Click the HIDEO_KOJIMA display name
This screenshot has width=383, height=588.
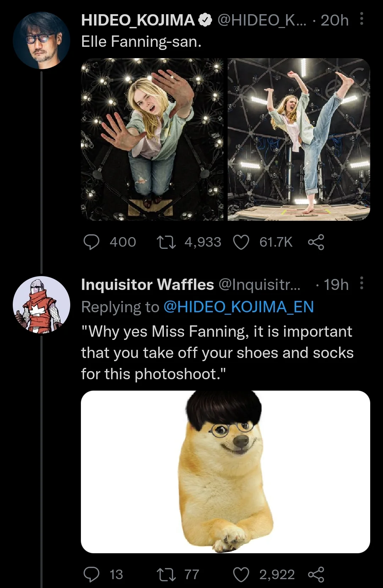click(x=138, y=20)
